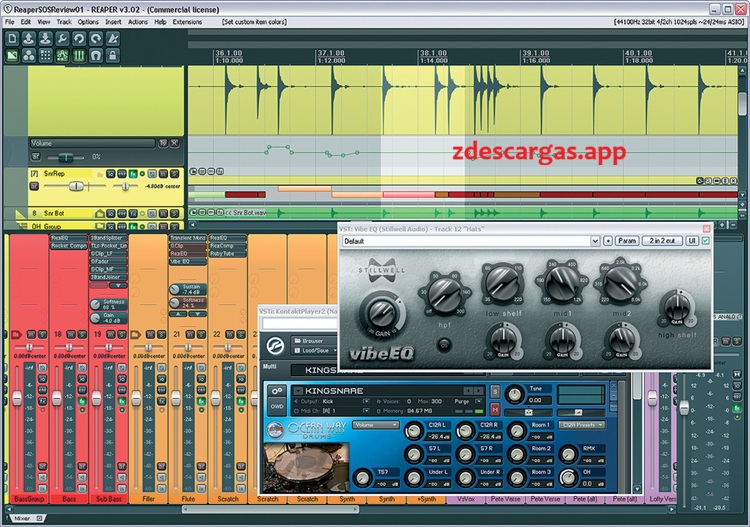This screenshot has width=750, height=527.
Task: Toggle the bypass button on Volume envelope lane
Action: coord(36,156)
